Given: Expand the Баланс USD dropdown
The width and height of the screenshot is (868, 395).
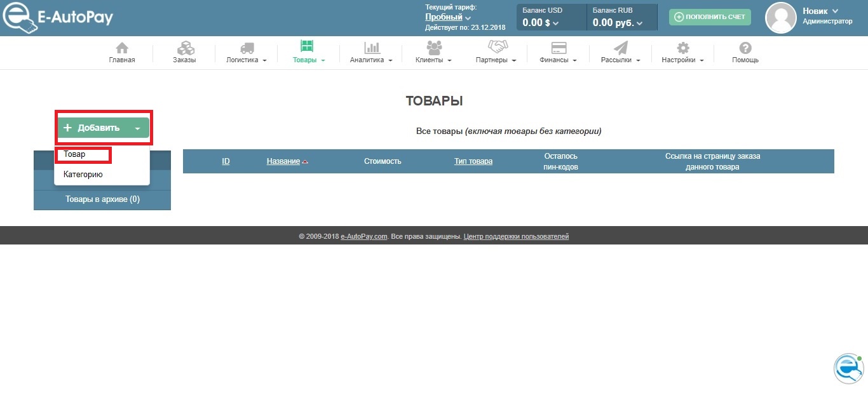Looking at the screenshot, I should click(x=555, y=23).
